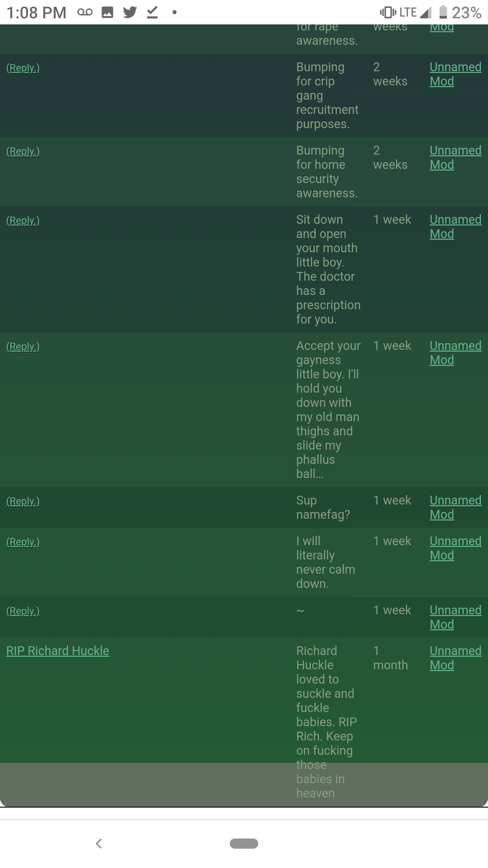Open Unnamed Mod link on the tilde row
488x868 pixels.
[455, 617]
